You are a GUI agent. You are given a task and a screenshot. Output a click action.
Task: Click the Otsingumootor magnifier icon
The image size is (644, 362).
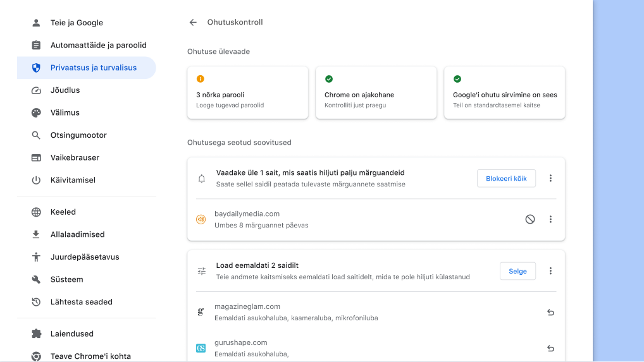36,135
